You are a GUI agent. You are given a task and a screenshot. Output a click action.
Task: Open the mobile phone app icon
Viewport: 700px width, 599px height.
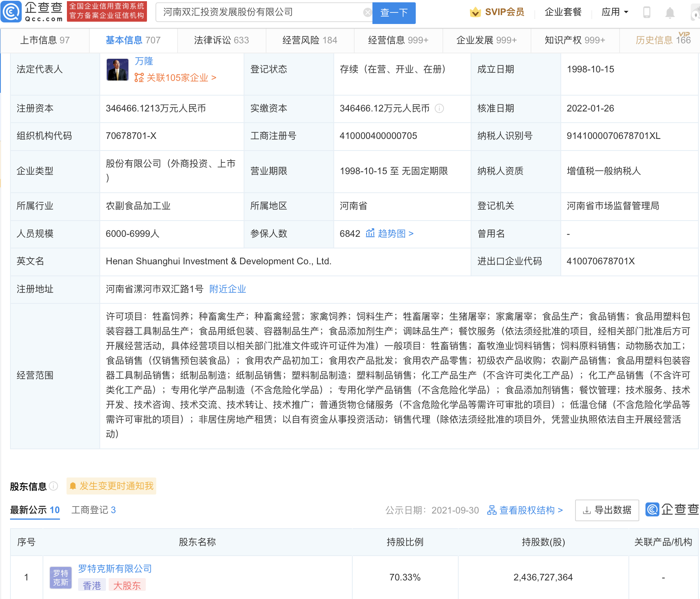coord(646,13)
